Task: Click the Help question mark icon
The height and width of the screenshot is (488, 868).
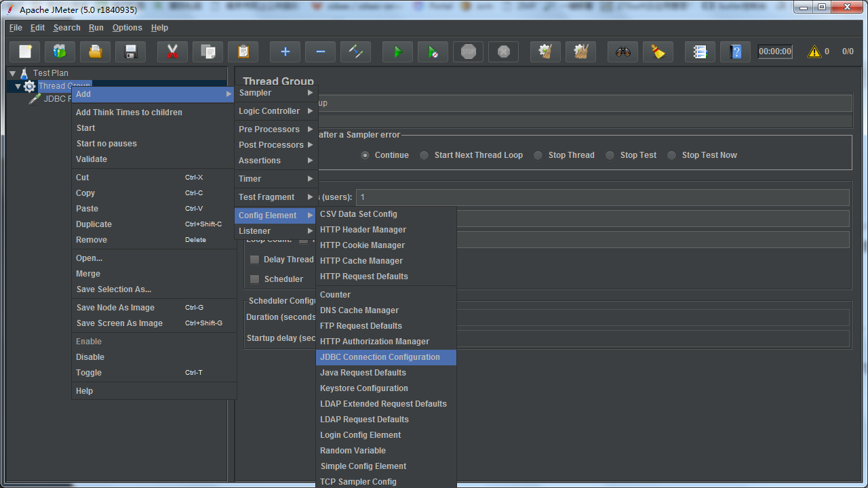Action: [x=736, y=52]
